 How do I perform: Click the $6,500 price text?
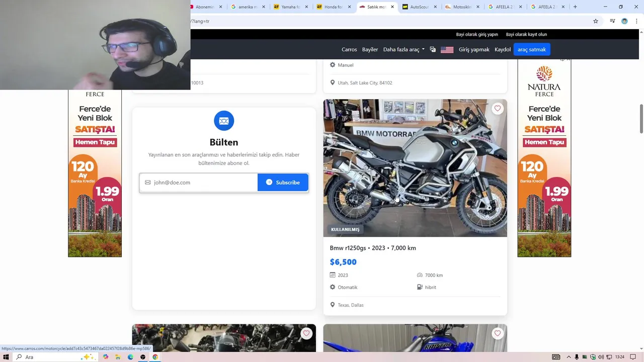coord(343,262)
